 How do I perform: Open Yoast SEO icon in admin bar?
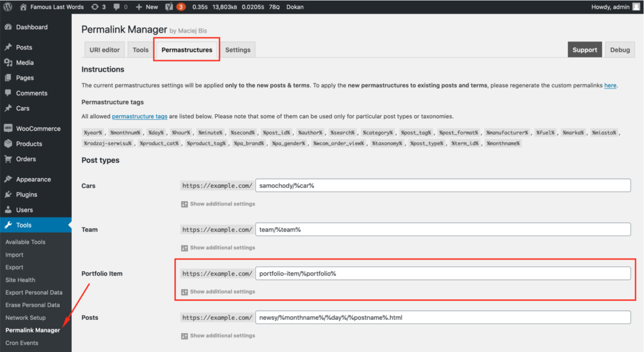(x=169, y=7)
